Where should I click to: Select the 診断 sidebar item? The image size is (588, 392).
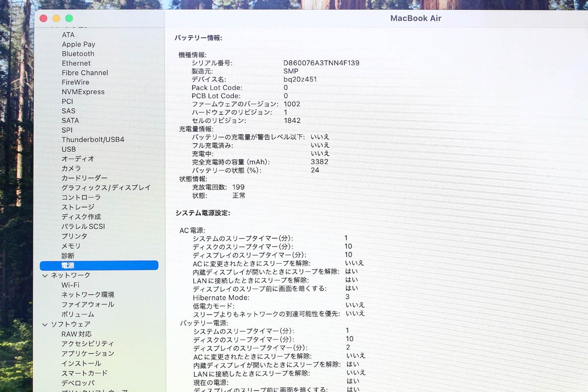(x=68, y=256)
